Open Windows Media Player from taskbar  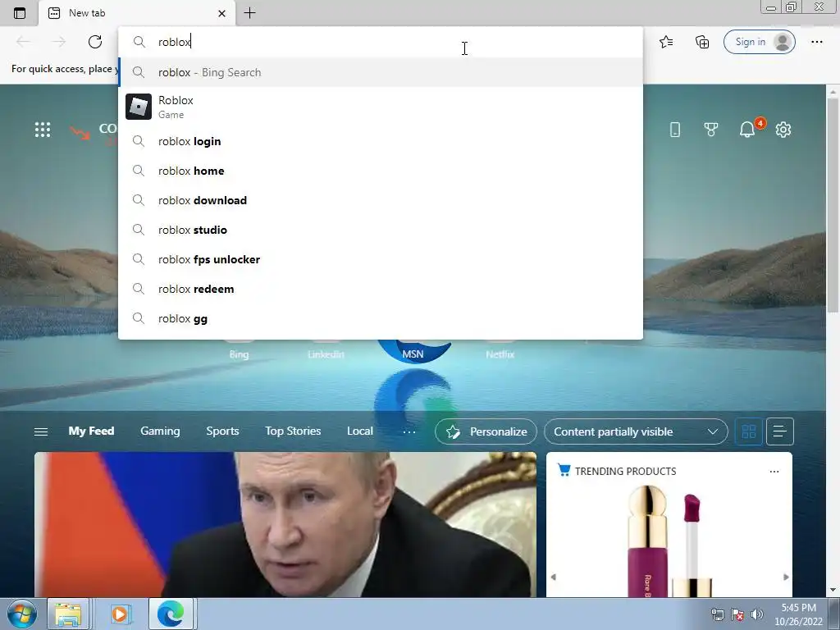[x=121, y=614]
